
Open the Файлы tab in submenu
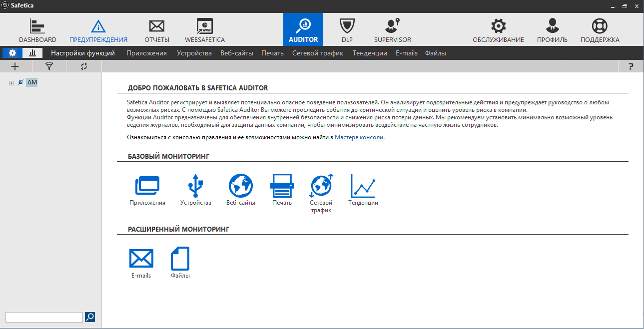(x=436, y=53)
